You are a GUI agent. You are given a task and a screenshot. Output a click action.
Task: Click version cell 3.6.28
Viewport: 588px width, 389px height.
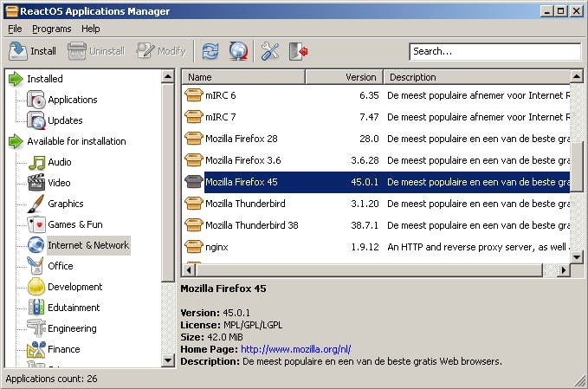pyautogui.click(x=365, y=160)
